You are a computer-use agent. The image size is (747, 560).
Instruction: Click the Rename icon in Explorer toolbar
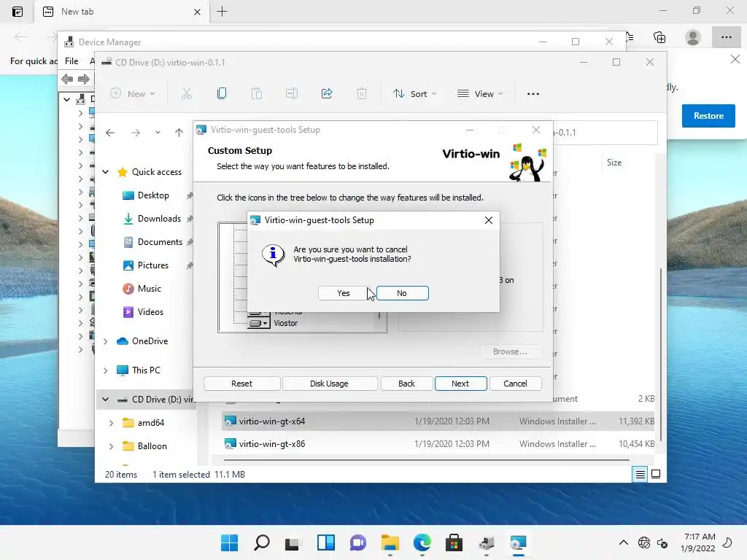(292, 94)
